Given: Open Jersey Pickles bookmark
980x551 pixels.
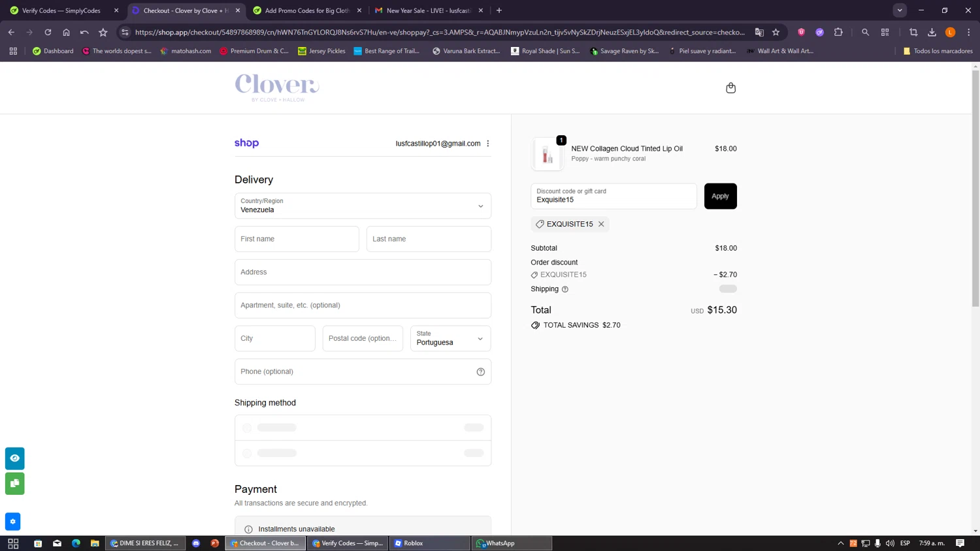Looking at the screenshot, I should 321,51.
